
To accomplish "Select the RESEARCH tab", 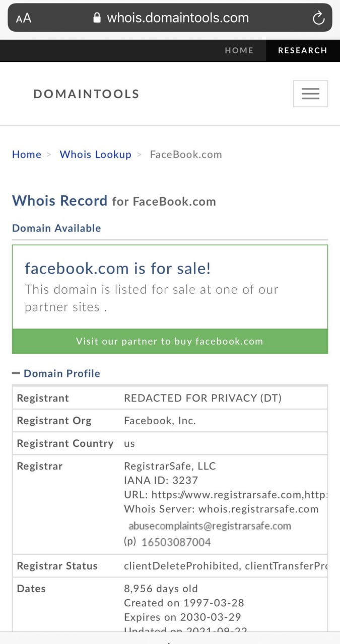I will tap(303, 50).
